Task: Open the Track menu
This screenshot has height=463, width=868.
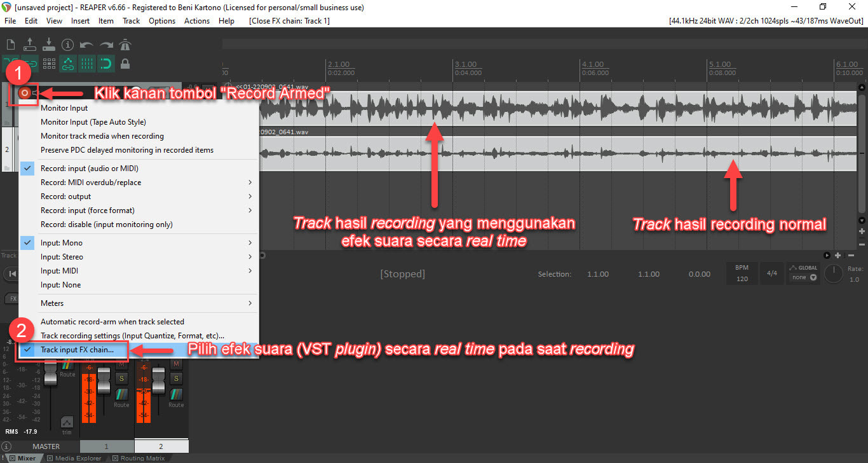Action: pos(132,21)
